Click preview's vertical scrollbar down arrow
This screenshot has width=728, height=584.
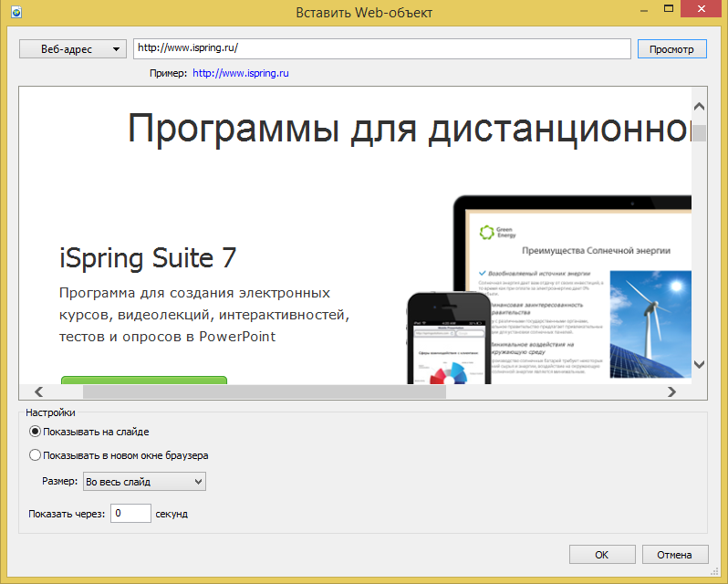(699, 364)
